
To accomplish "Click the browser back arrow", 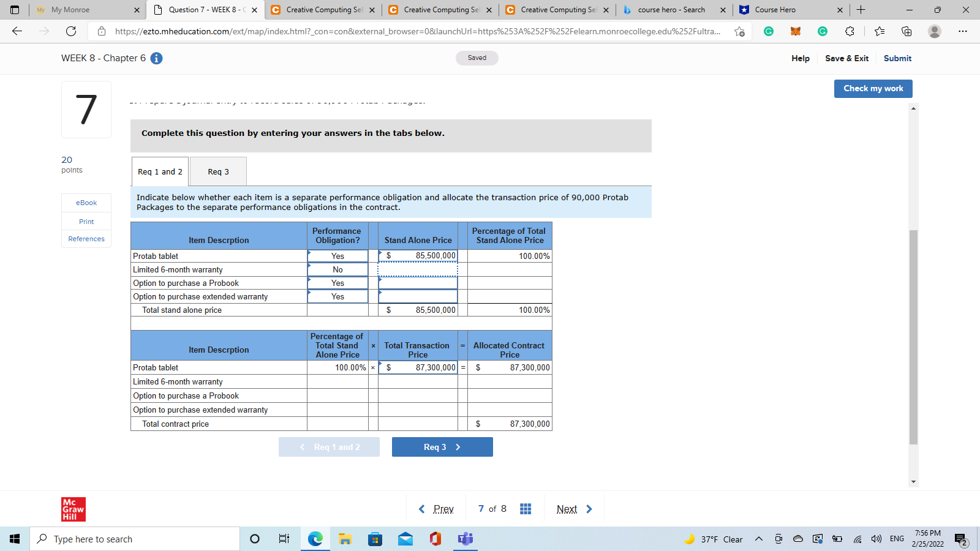I will coord(17,31).
